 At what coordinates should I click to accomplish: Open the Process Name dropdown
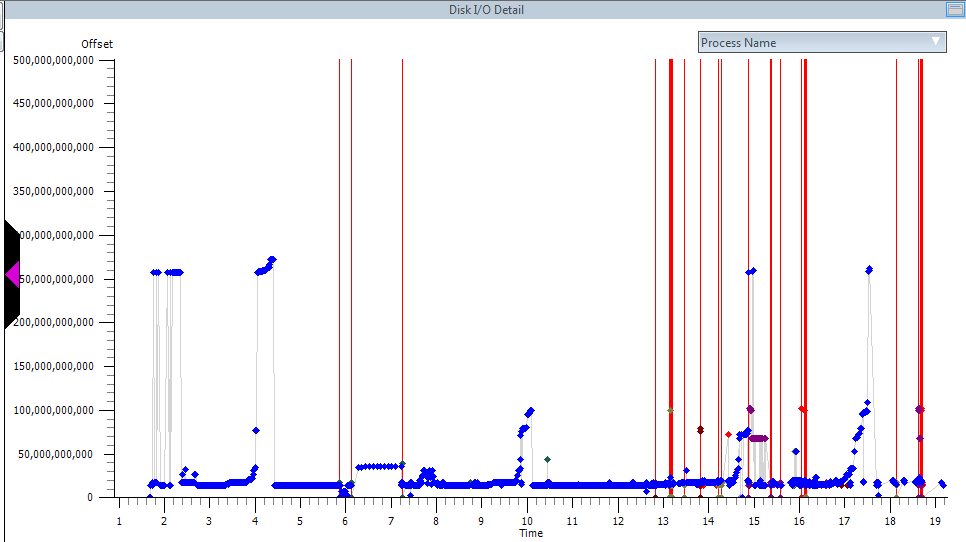tap(821, 42)
